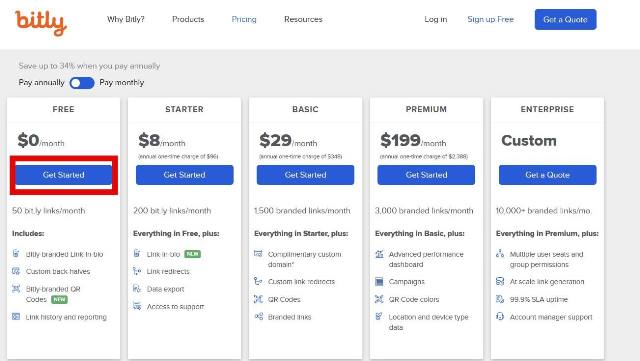Open the Resources menu
640x361 pixels.
point(303,19)
